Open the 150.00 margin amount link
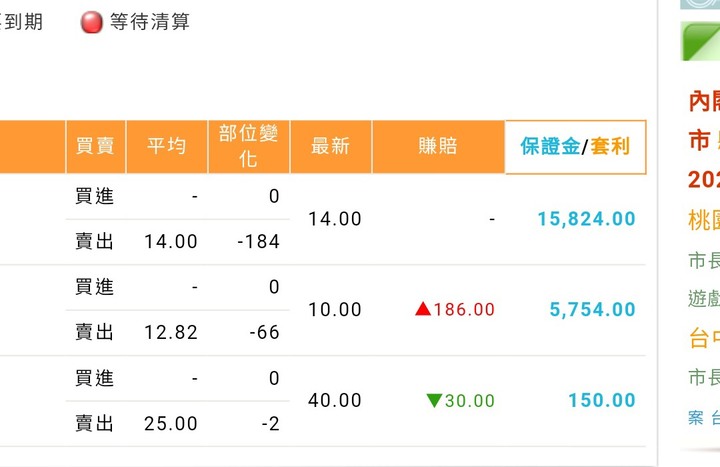 602,400
